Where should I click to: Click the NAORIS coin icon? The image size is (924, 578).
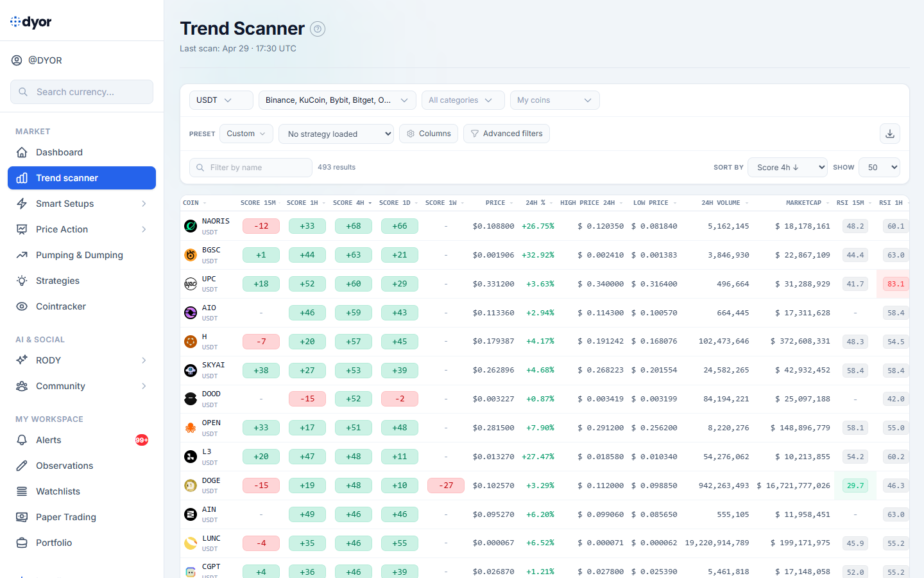pyautogui.click(x=191, y=226)
